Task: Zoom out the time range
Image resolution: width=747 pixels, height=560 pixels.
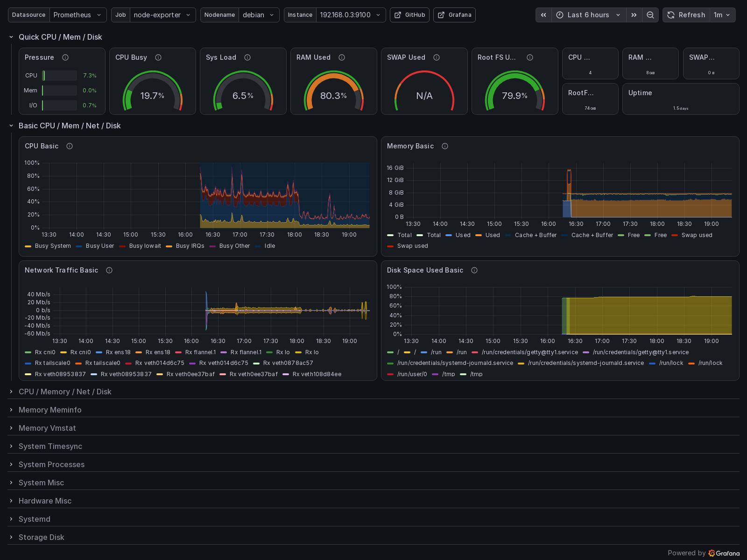Action: (650, 15)
